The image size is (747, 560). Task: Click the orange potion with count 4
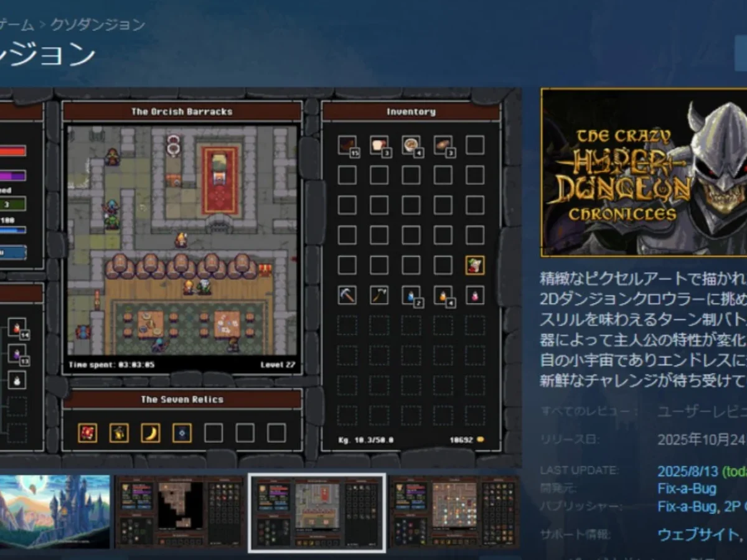click(x=443, y=296)
